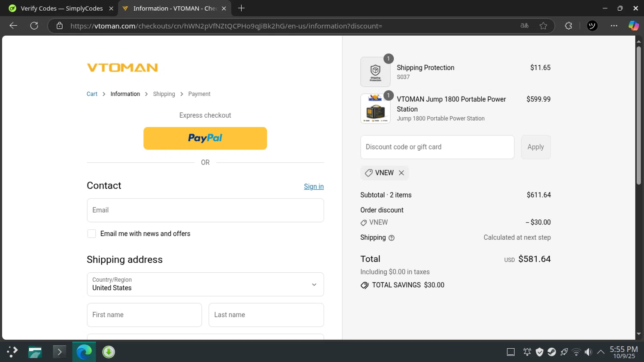Select the Shipping breadcrumb step
Screen dimensions: 644x362
click(164, 94)
